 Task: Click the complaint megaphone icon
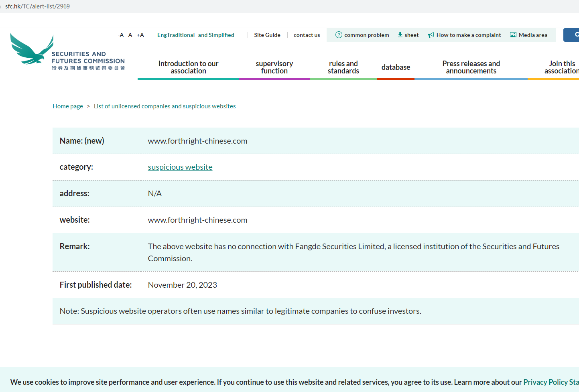coord(431,35)
